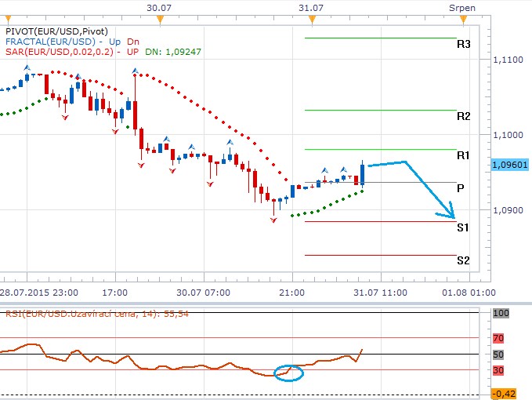This screenshot has height=400, width=532.
Task: Click the RSI 70 overbought level tag
Action: click(x=499, y=338)
